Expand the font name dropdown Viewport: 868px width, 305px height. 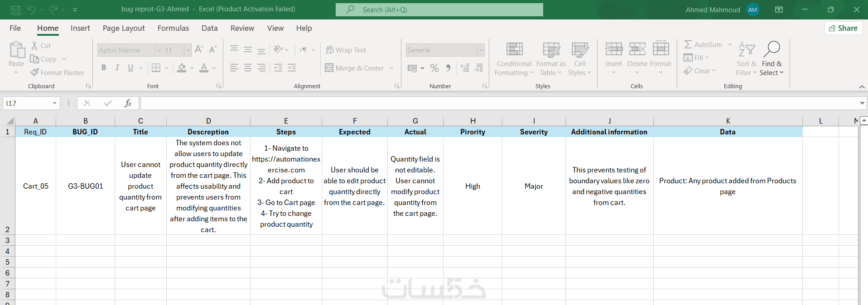(x=159, y=50)
